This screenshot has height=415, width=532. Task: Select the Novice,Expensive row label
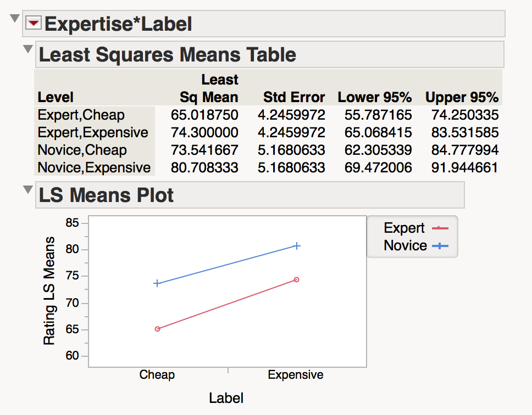point(94,167)
